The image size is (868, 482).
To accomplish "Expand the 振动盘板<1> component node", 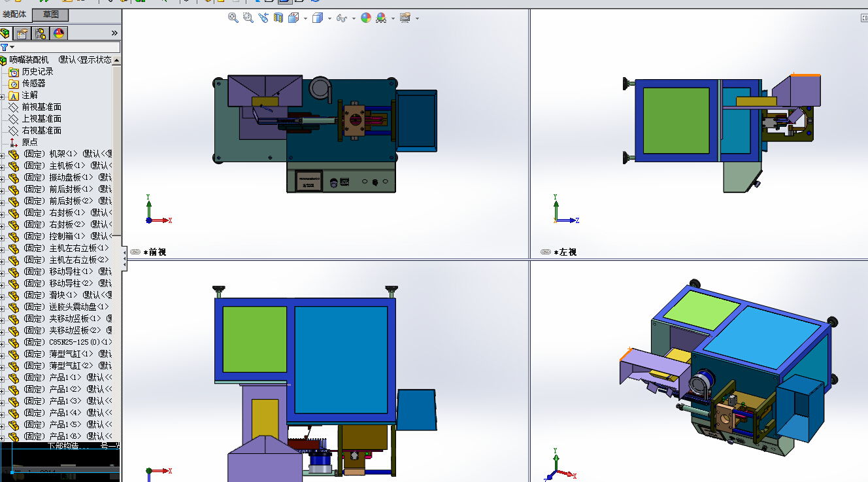I will [x=2, y=179].
